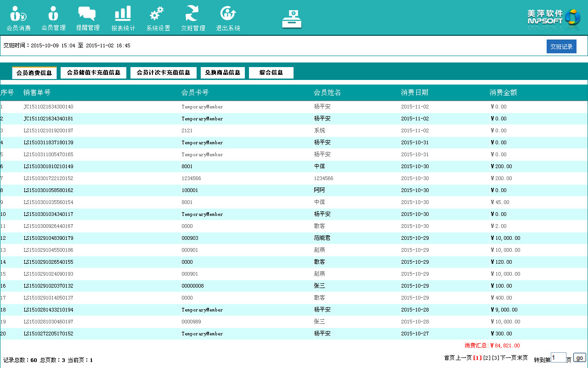Select the 综合信息 tab
Viewport: 588px width, 368px height.
(x=271, y=73)
